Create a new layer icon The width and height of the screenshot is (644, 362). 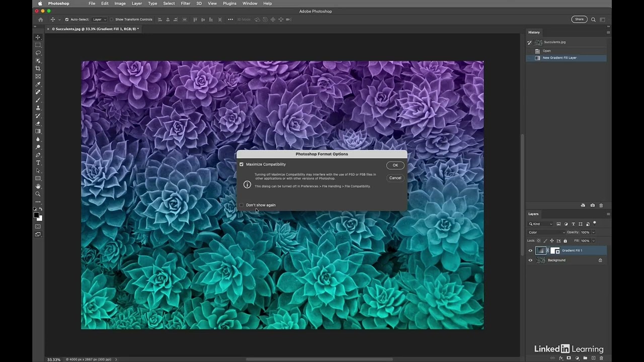click(593, 358)
